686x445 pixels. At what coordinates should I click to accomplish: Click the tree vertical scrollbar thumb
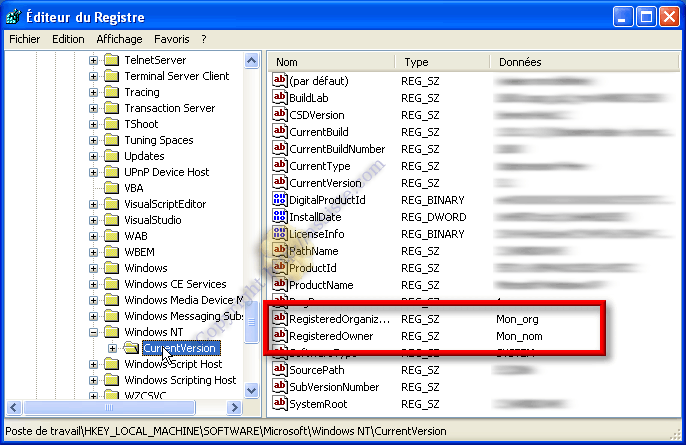point(252,322)
